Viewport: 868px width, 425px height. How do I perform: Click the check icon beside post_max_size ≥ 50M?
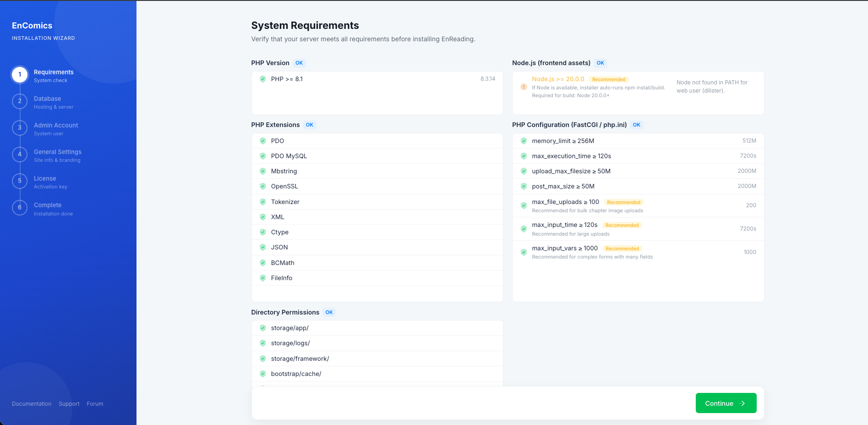[524, 186]
